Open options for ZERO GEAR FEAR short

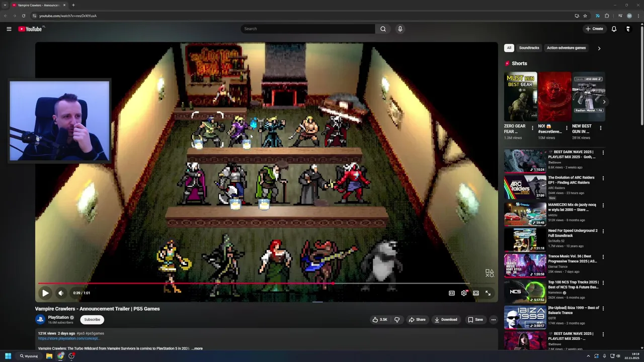point(532,128)
